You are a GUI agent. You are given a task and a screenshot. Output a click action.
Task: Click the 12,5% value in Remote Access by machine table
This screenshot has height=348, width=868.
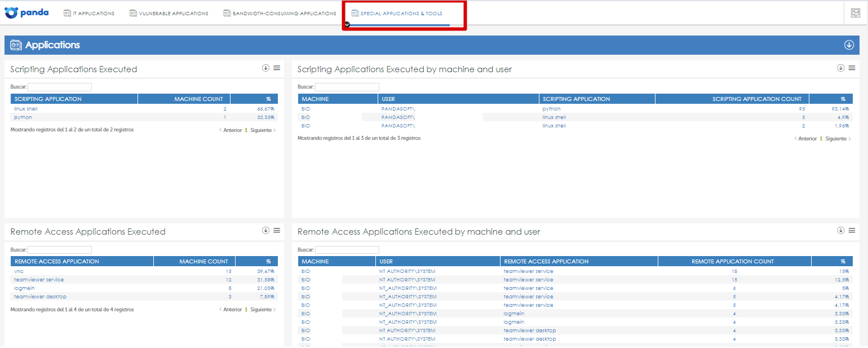pyautogui.click(x=842, y=280)
